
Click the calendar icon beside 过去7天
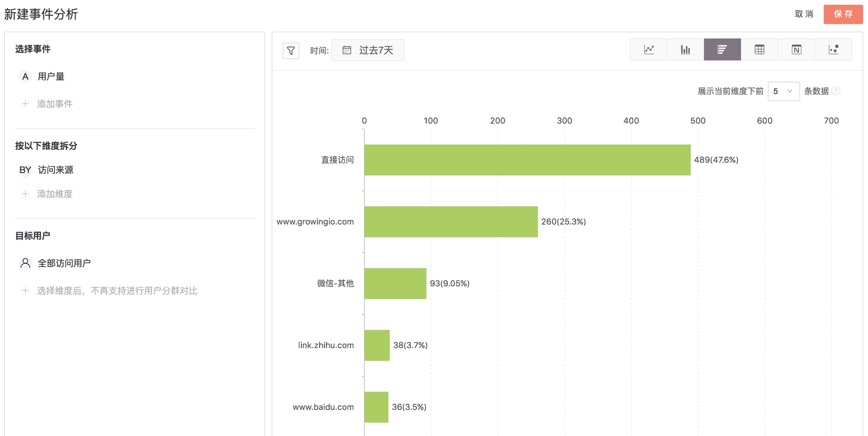click(x=347, y=50)
